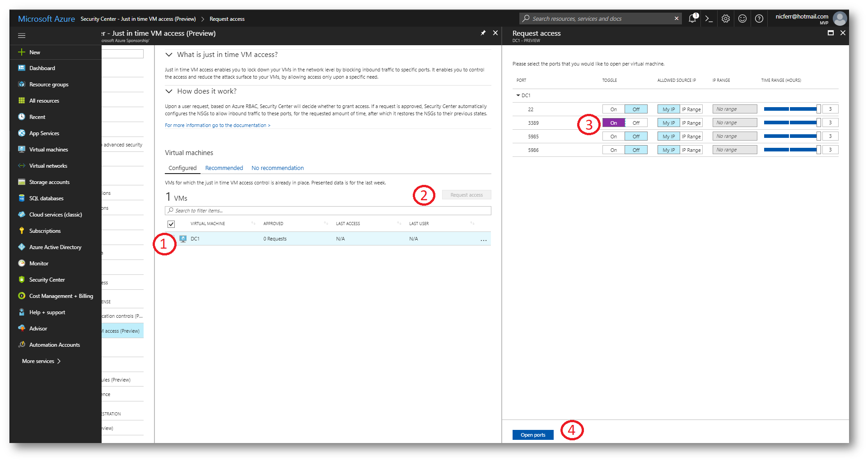Open Storage accounts icon
Screen dimensions: 868x462
[21, 182]
